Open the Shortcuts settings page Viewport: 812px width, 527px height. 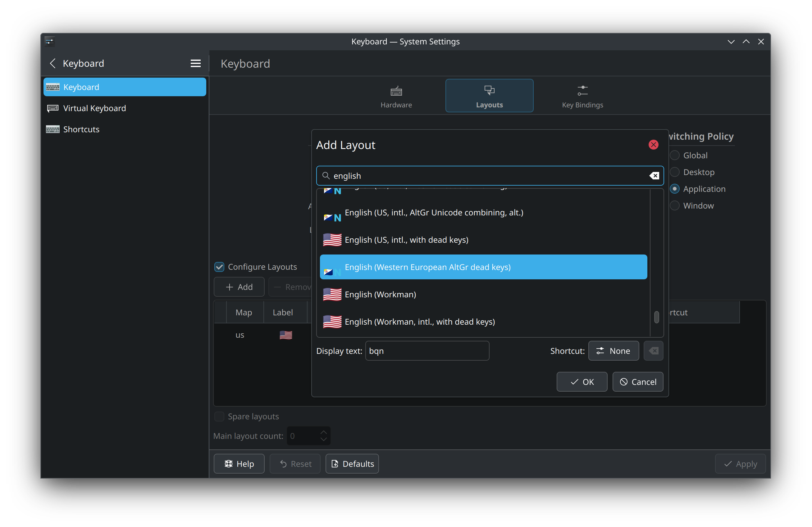tap(125, 129)
